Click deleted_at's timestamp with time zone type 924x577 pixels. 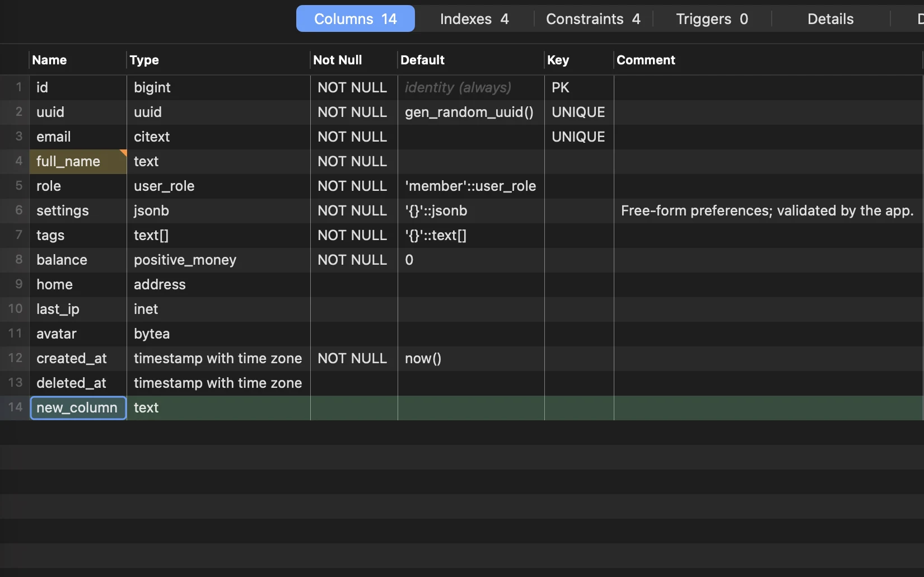point(218,383)
